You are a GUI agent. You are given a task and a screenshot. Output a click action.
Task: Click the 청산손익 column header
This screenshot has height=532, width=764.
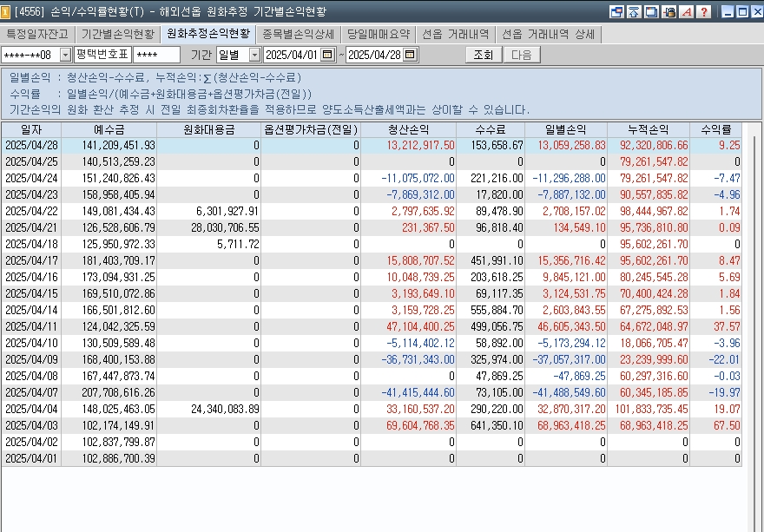point(408,129)
